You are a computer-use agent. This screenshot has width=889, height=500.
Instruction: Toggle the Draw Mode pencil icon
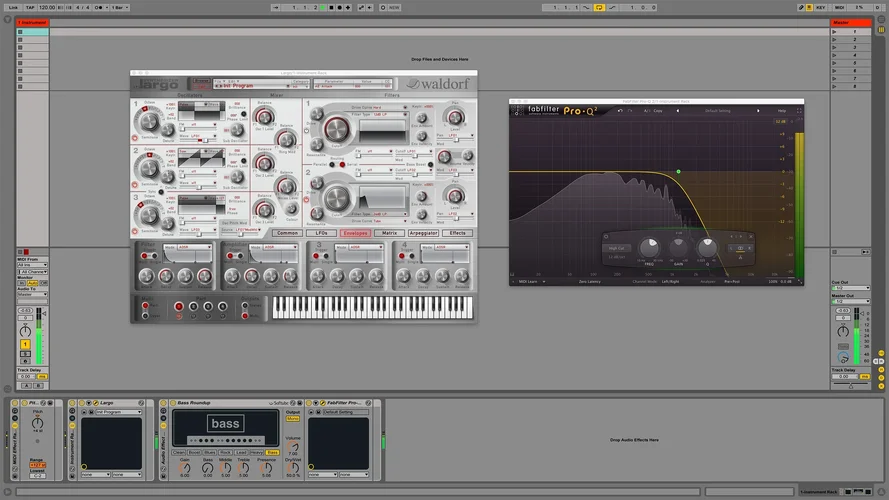tap(801, 7)
